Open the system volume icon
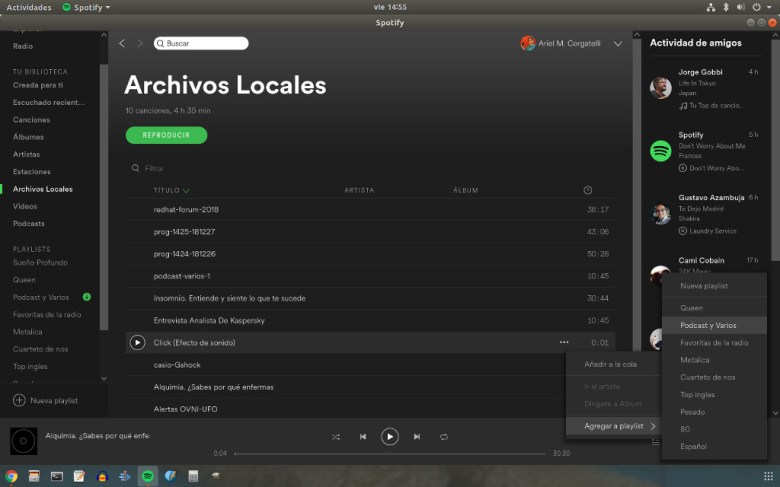780x487 pixels. [x=741, y=7]
